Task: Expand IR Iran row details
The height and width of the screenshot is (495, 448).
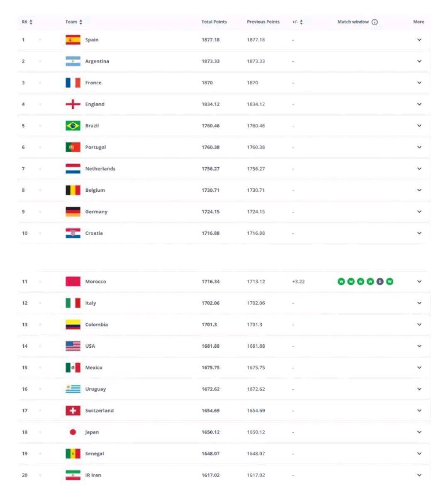Action: point(419,475)
